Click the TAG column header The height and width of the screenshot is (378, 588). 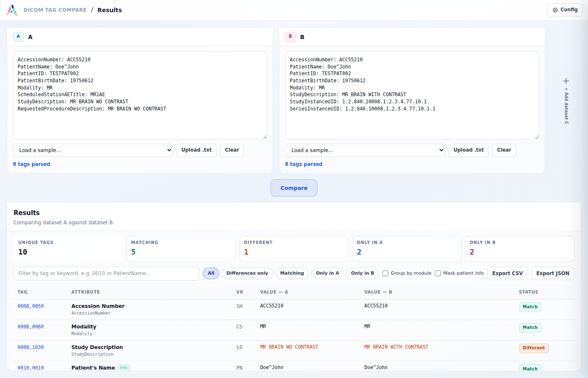coord(22,292)
